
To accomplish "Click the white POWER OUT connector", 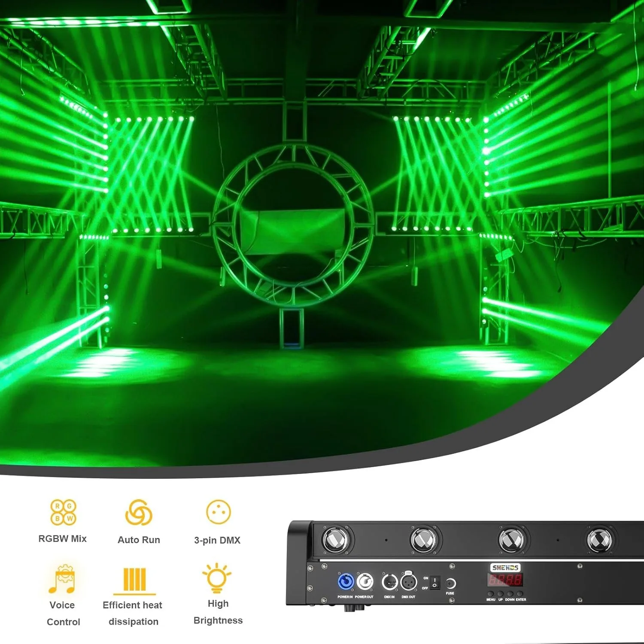I will point(365,582).
